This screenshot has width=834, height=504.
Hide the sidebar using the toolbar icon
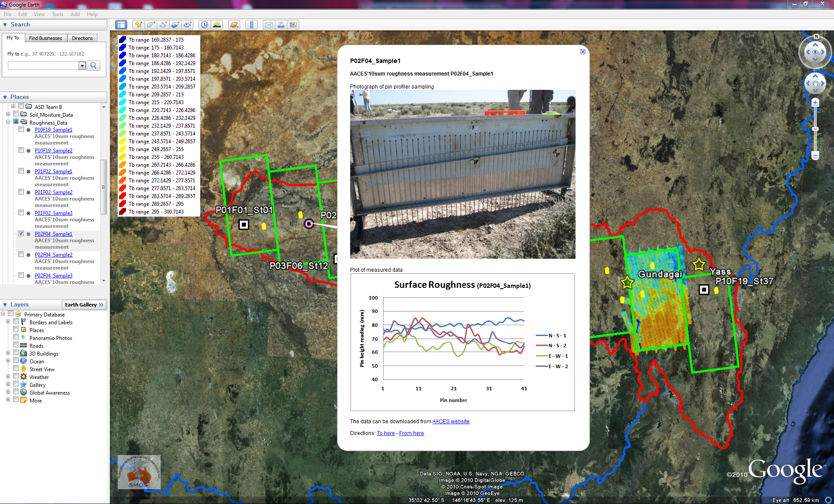121,25
